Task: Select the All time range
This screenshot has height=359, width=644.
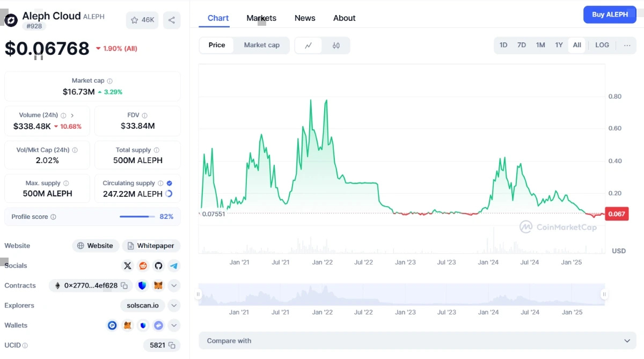Action: [x=577, y=45]
